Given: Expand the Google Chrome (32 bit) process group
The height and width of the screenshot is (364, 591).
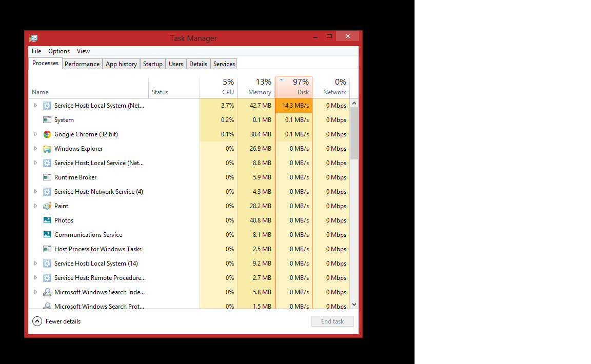Looking at the screenshot, I should [35, 134].
